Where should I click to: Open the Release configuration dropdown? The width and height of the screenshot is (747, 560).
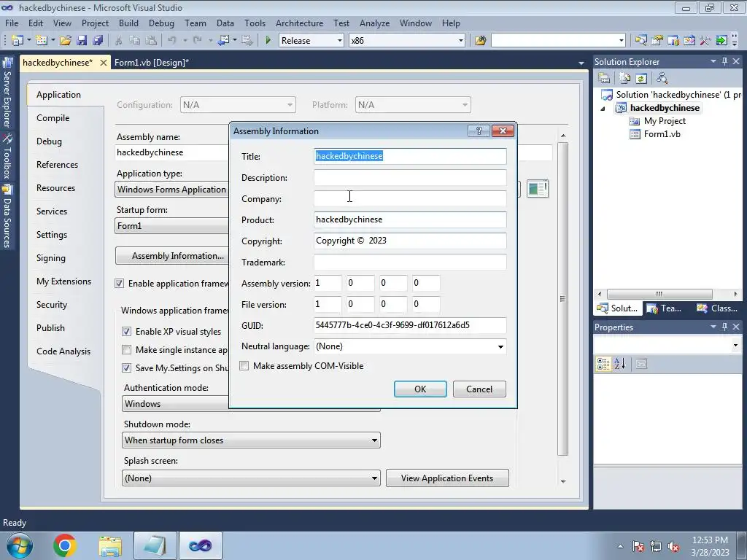(340, 41)
